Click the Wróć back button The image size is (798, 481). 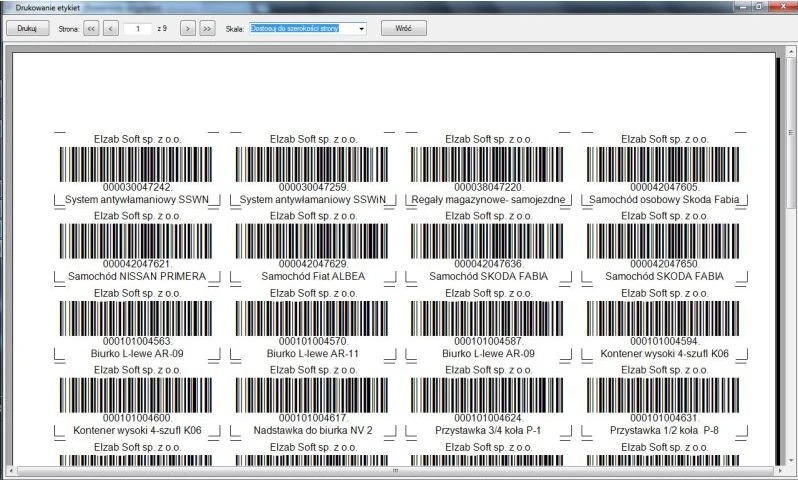404,29
